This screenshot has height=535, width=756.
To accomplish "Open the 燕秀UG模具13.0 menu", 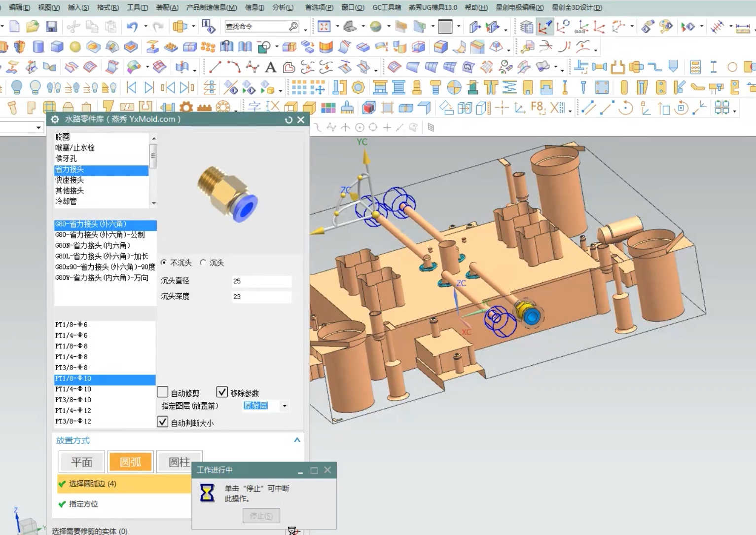I will coord(433,7).
